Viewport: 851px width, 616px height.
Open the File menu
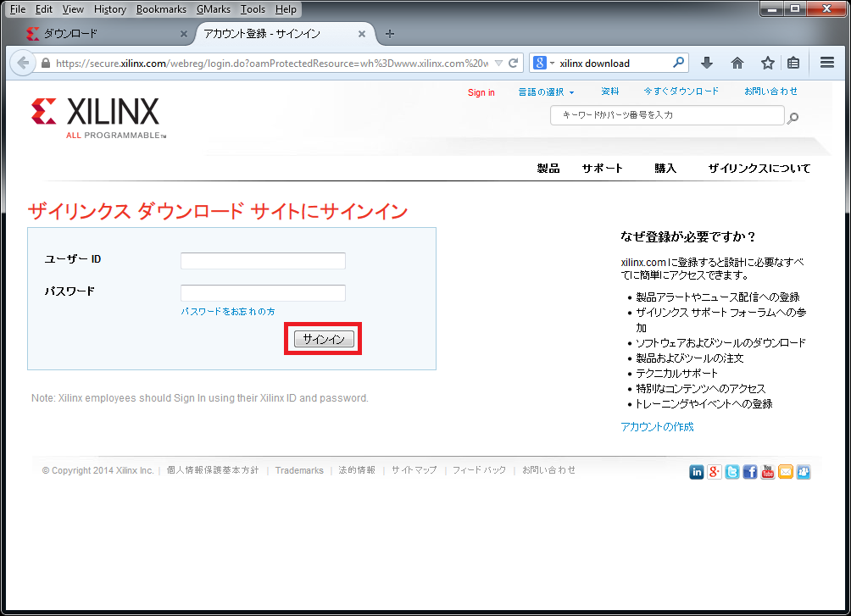(x=18, y=9)
